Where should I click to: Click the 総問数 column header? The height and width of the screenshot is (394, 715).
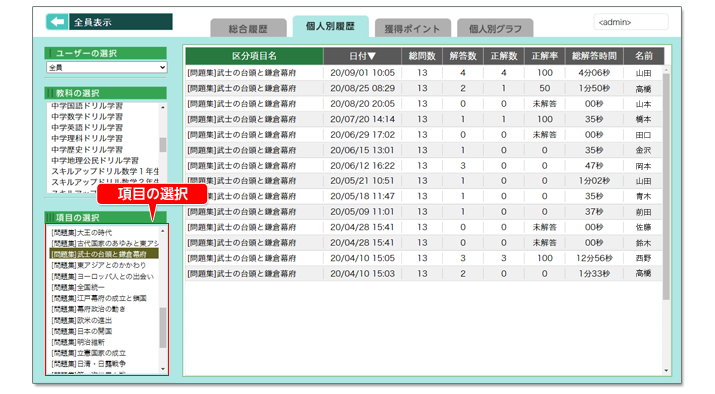pos(422,56)
